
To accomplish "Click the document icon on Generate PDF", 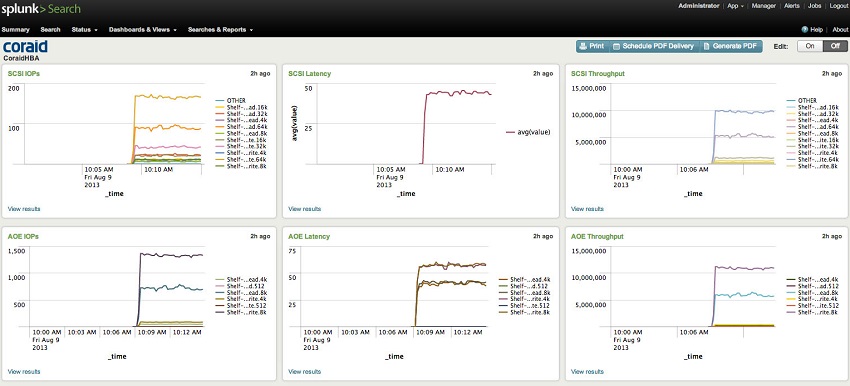I will (706, 47).
